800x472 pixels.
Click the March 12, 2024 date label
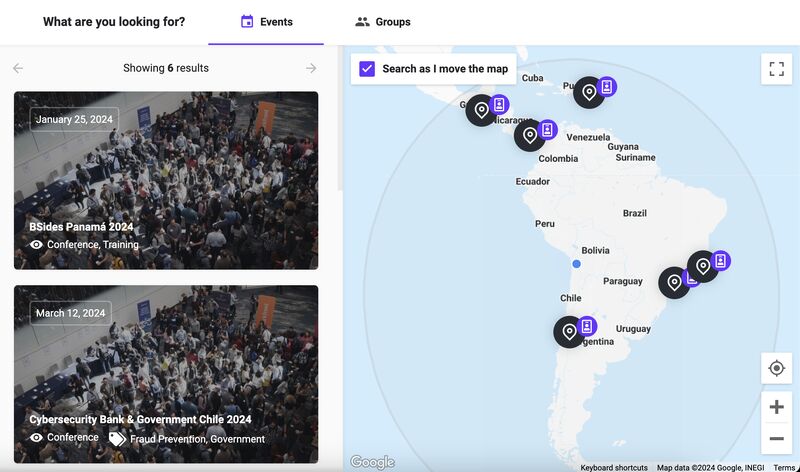pyautogui.click(x=70, y=313)
